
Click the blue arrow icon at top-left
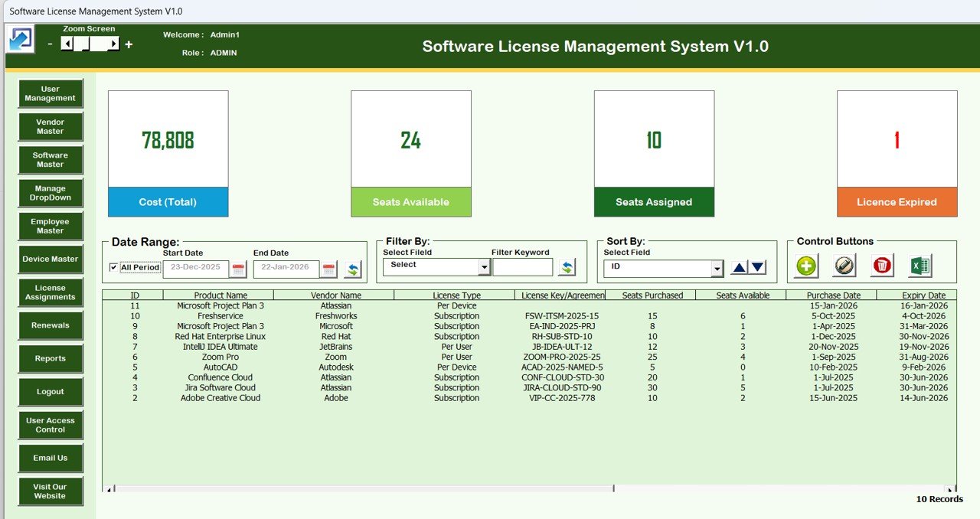click(20, 39)
